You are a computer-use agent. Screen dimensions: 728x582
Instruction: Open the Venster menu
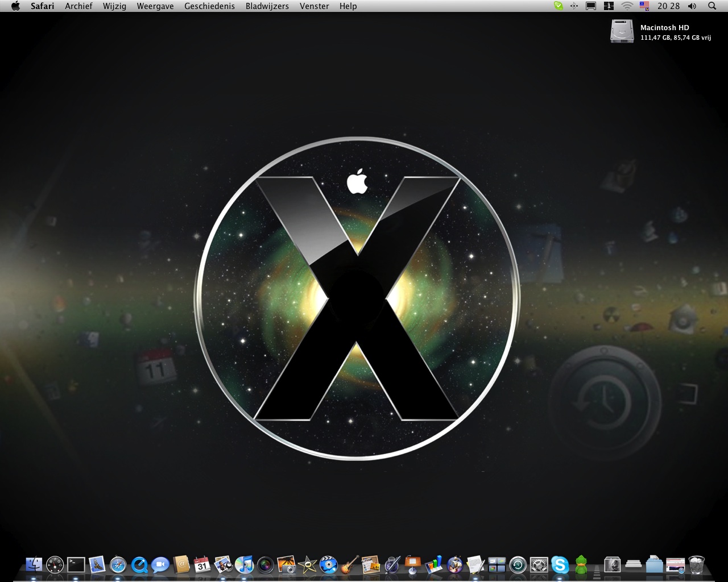(315, 6)
